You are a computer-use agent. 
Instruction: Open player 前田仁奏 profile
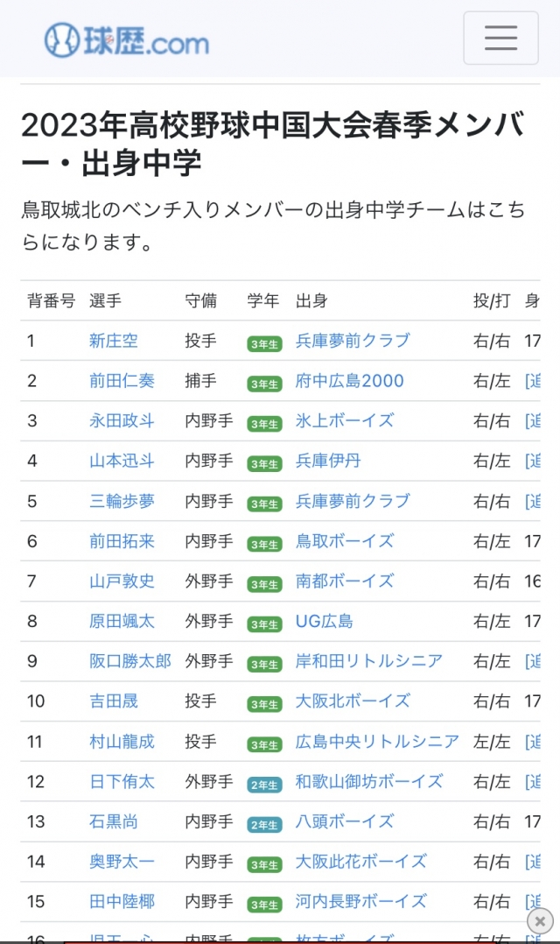click(x=122, y=381)
